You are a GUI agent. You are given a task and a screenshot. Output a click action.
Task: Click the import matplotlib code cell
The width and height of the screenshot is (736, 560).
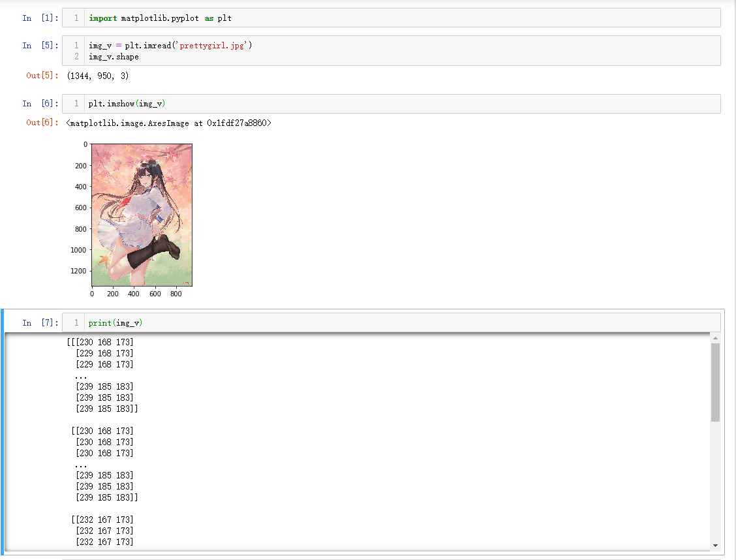coord(391,18)
